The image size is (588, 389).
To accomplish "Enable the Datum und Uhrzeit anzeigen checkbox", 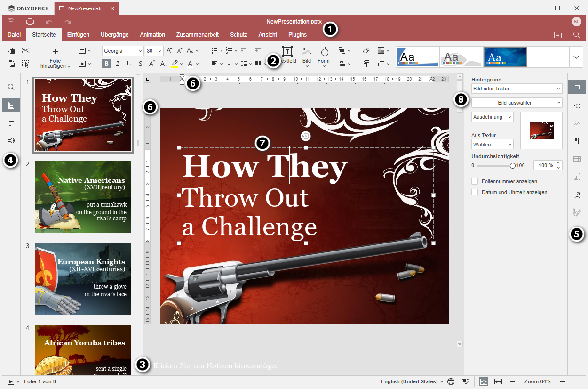I will point(475,192).
